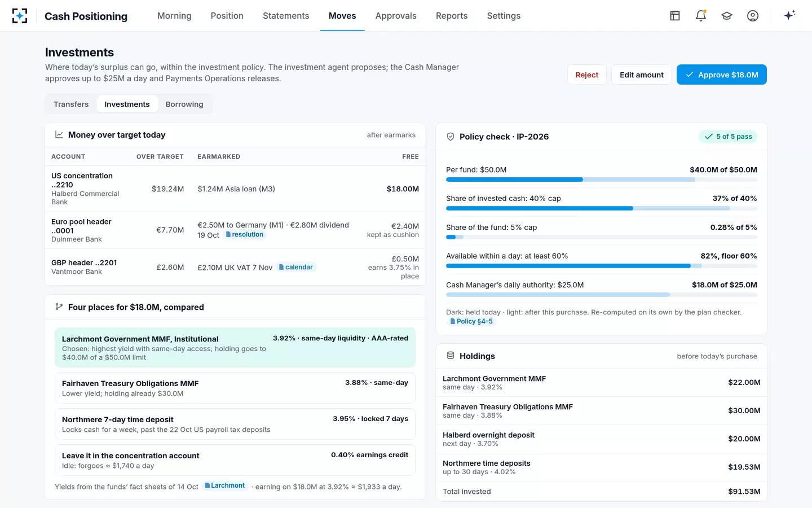The height and width of the screenshot is (508, 812).
Task: Click the Cash Positioning logo icon
Action: (20, 16)
